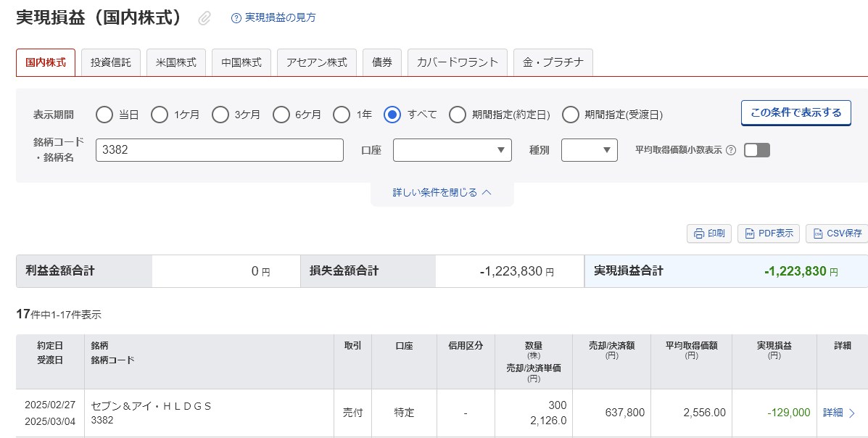Click the 印刷 print button

709,234
